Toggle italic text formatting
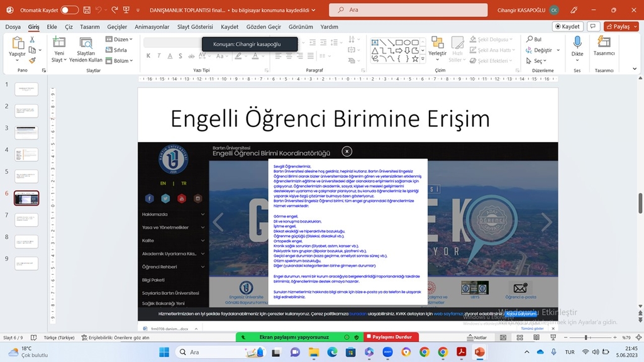 pyautogui.click(x=158, y=55)
